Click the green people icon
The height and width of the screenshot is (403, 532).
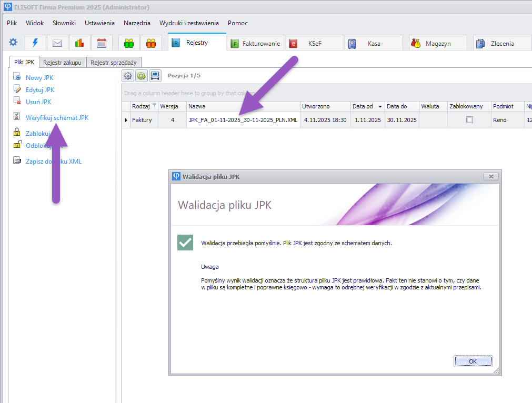tap(129, 43)
